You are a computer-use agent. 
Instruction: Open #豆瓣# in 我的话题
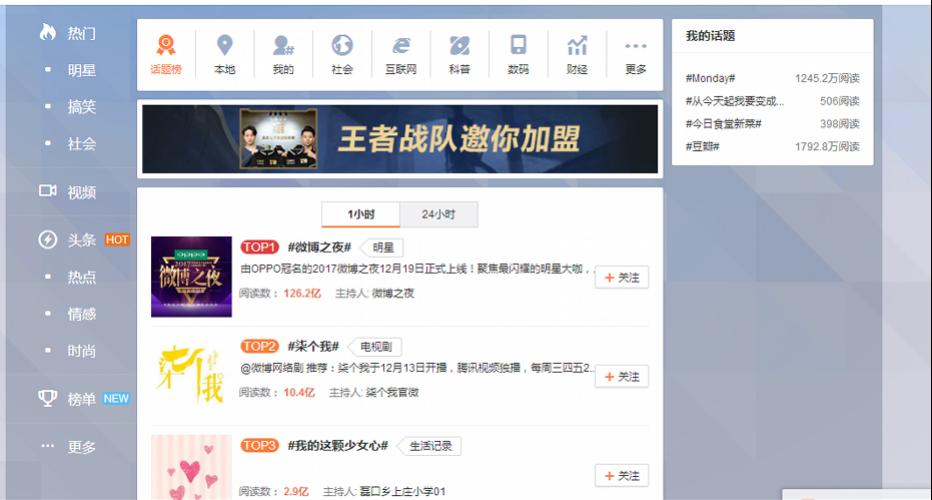(x=702, y=146)
